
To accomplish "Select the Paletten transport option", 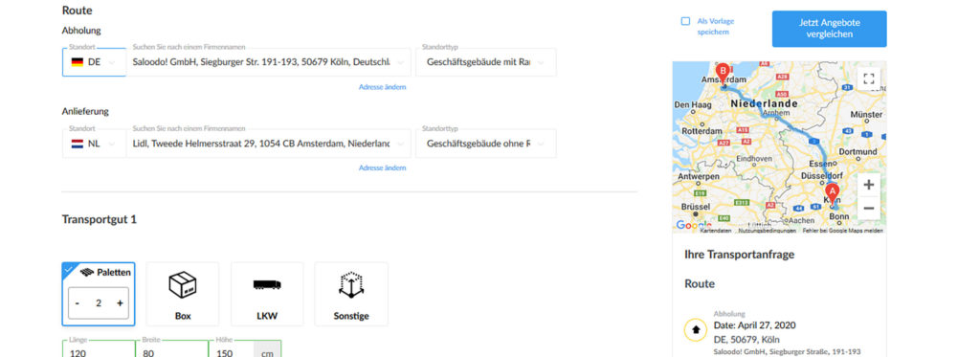I will click(99, 294).
